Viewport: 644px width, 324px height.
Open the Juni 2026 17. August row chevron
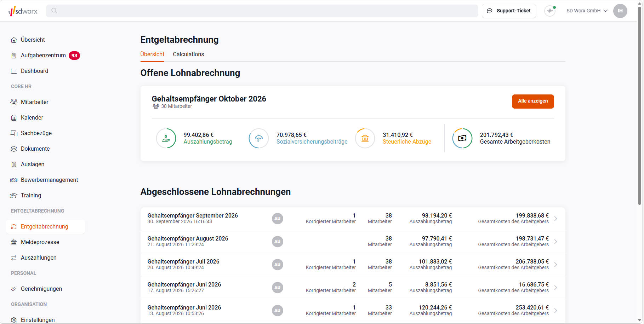[556, 288]
